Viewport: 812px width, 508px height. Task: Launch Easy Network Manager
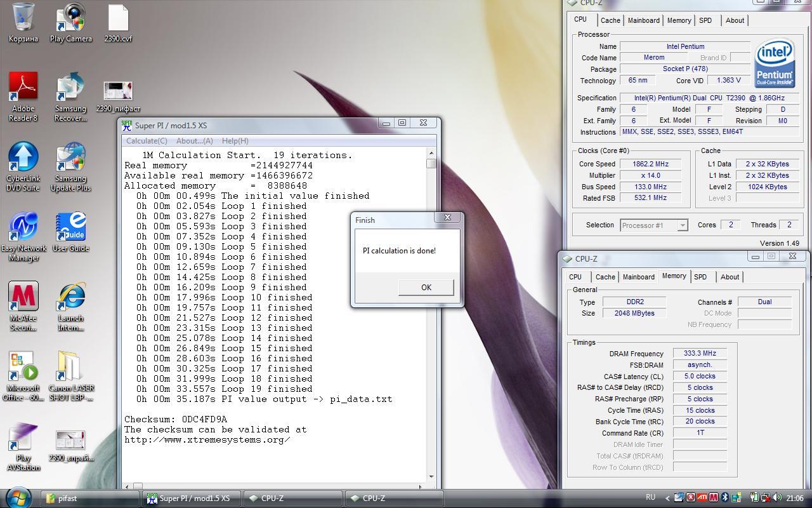point(23,236)
